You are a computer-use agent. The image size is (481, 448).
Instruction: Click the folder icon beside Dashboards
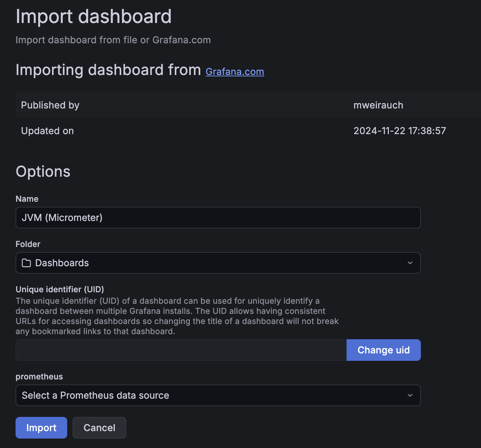click(26, 263)
